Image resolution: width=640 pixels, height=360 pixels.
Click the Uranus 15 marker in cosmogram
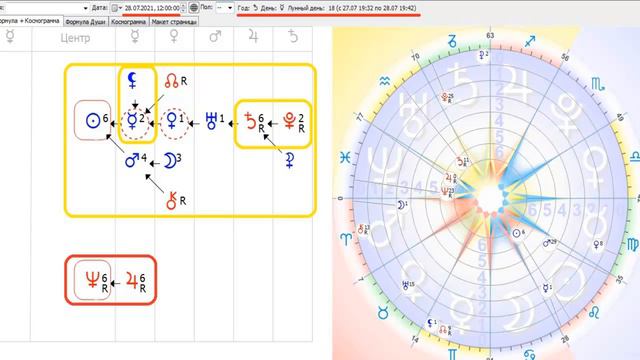click(408, 285)
